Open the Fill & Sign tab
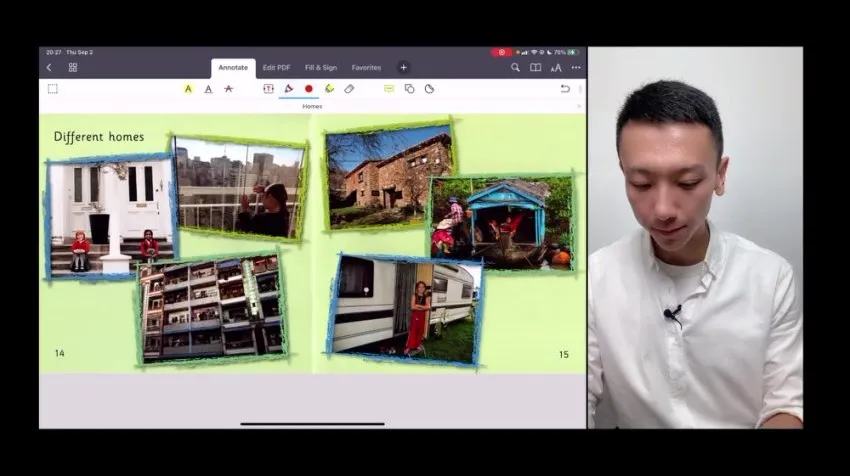850x476 pixels. tap(321, 68)
